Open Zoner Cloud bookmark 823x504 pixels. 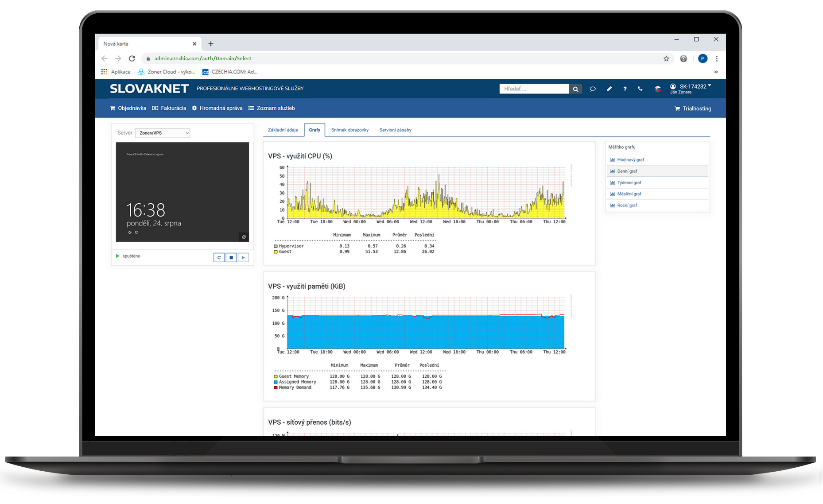166,72
